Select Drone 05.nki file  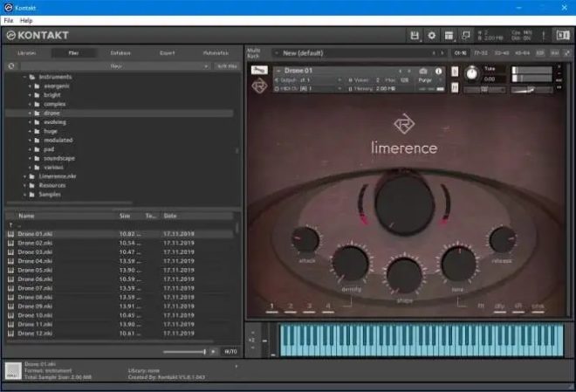pos(120,270)
